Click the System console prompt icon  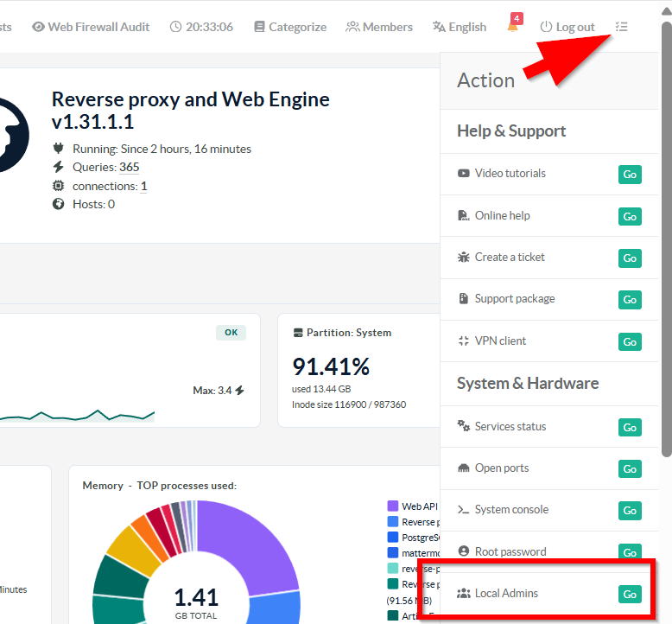coord(463,510)
